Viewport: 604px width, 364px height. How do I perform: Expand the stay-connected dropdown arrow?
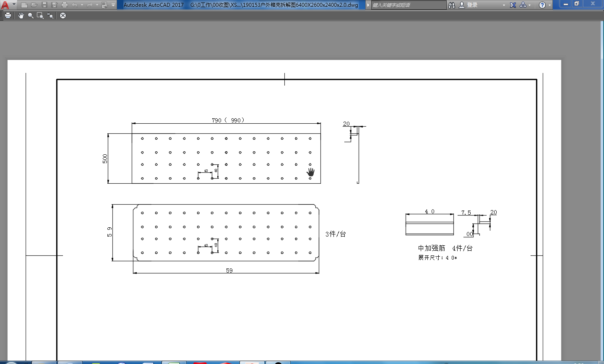530,5
